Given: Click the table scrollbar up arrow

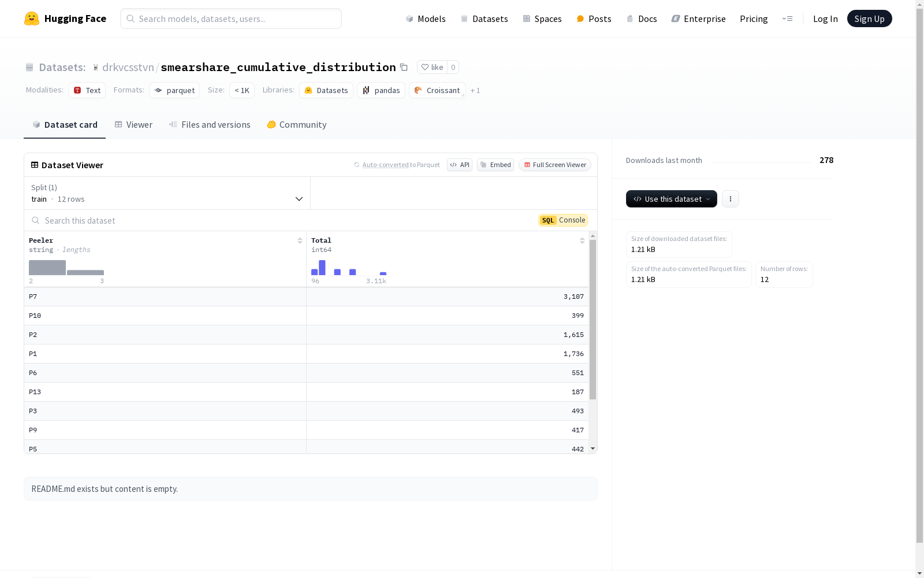Looking at the screenshot, I should click(x=593, y=236).
